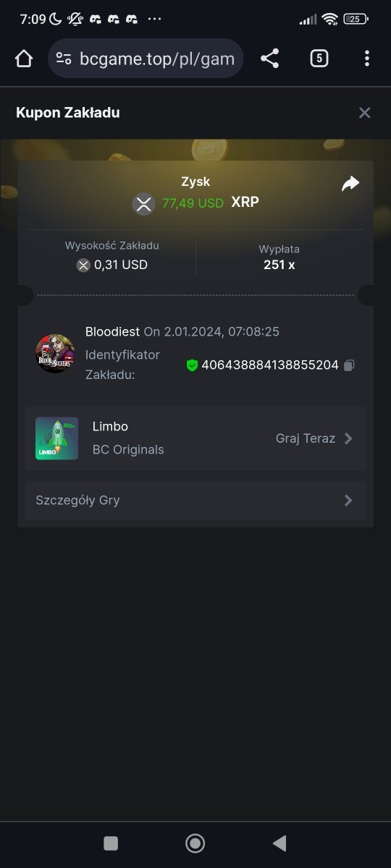Tap the XRP coin icon beside profit

click(x=144, y=204)
